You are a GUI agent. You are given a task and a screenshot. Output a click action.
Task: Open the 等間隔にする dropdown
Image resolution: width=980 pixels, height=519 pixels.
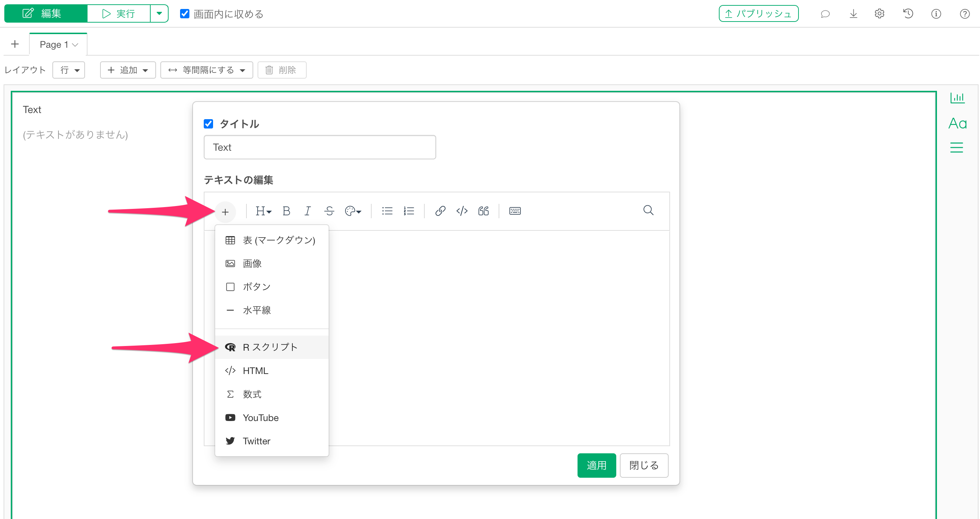pyautogui.click(x=207, y=70)
